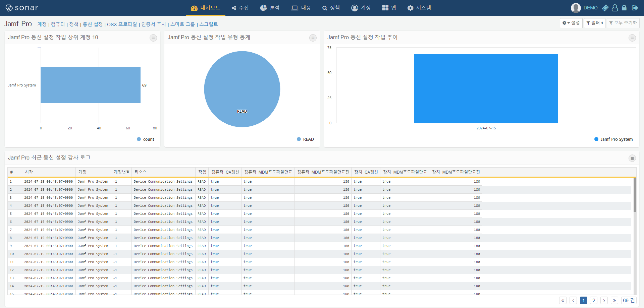Go to the 스마트 그룹 link
644x308 pixels.
point(182,24)
